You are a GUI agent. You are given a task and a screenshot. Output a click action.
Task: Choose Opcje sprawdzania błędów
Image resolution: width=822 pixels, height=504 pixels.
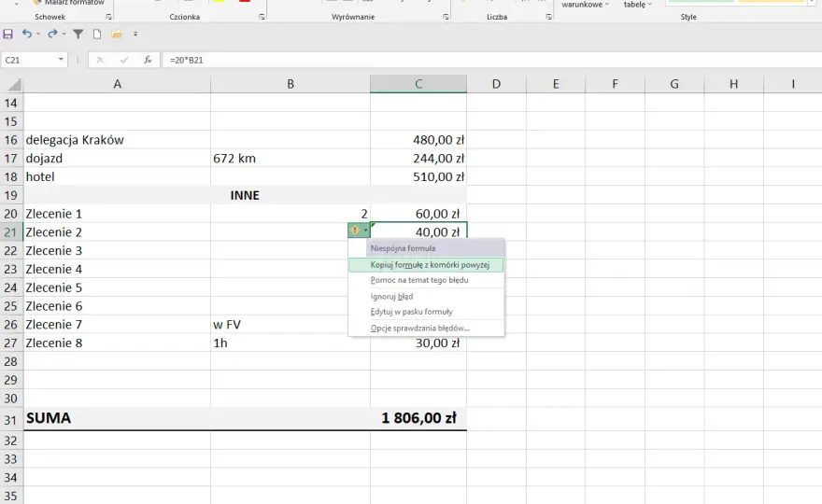coord(426,329)
